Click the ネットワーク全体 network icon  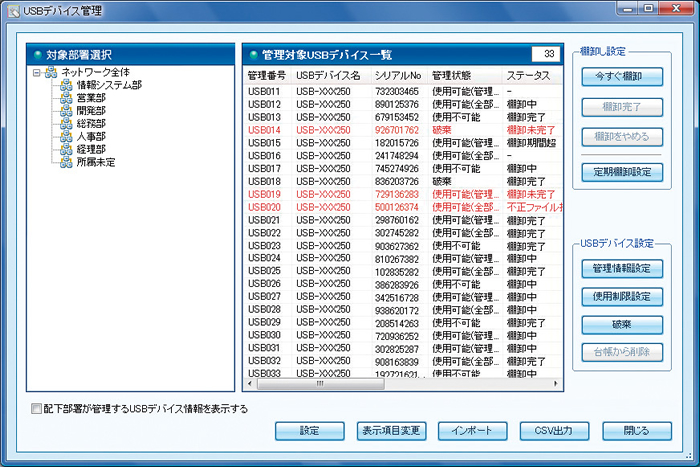51,73
